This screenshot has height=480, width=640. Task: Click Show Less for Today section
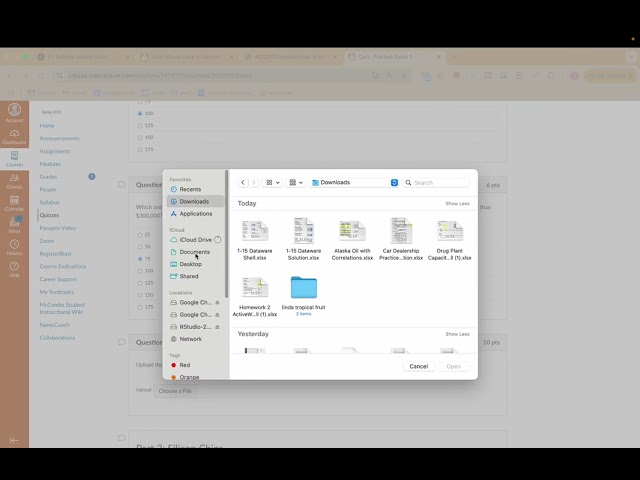[x=457, y=203]
